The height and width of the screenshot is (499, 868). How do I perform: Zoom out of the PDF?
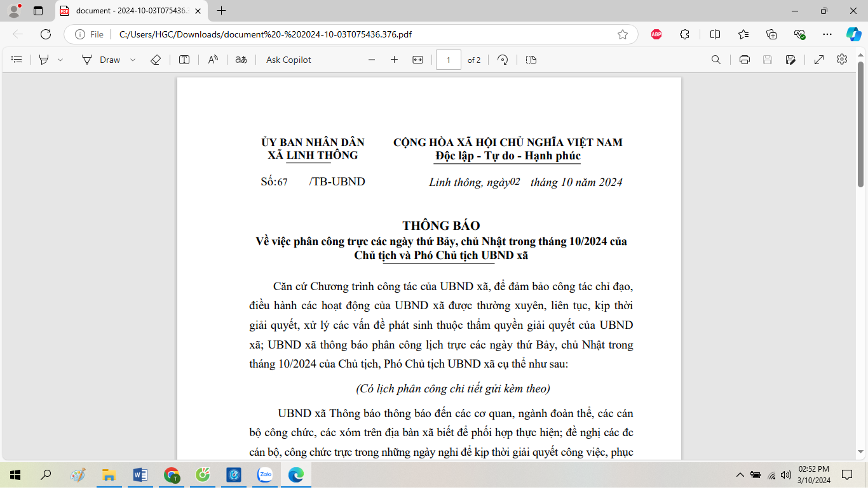click(372, 60)
